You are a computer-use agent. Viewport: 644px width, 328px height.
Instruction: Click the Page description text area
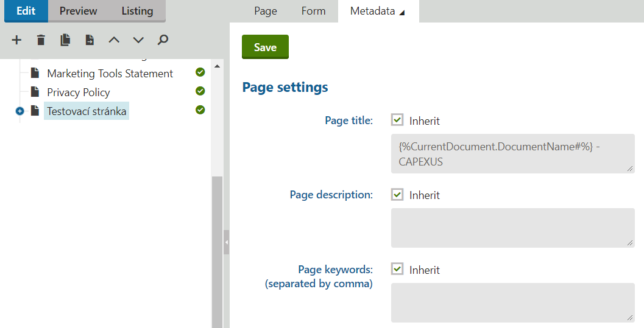coord(512,228)
